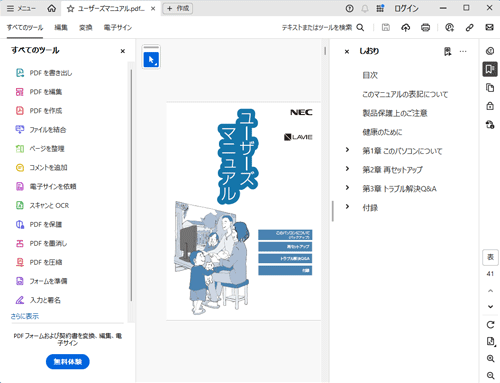Expand the 第2章 再セットアップ bookmark

tap(347, 169)
